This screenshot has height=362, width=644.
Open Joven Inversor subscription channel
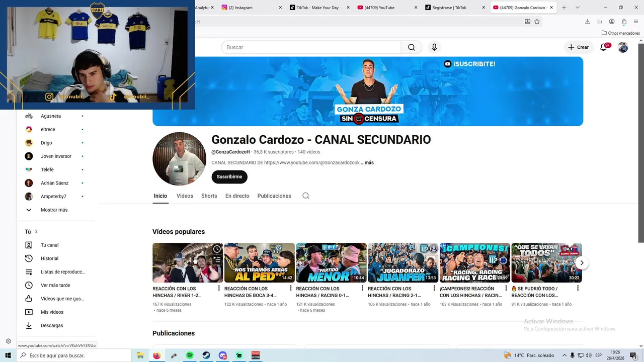pos(55,156)
